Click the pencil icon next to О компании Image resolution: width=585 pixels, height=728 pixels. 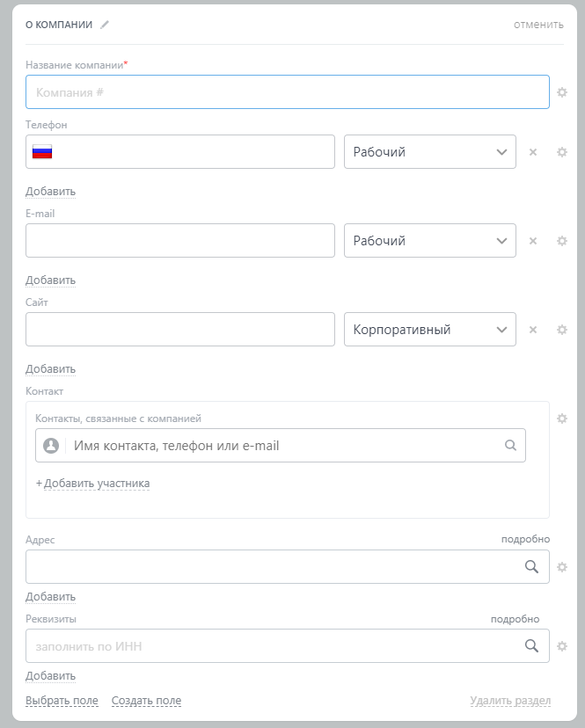click(x=106, y=25)
